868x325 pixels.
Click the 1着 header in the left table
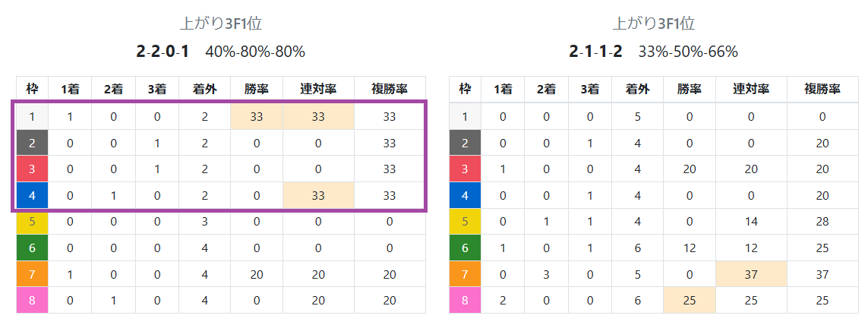pos(70,89)
